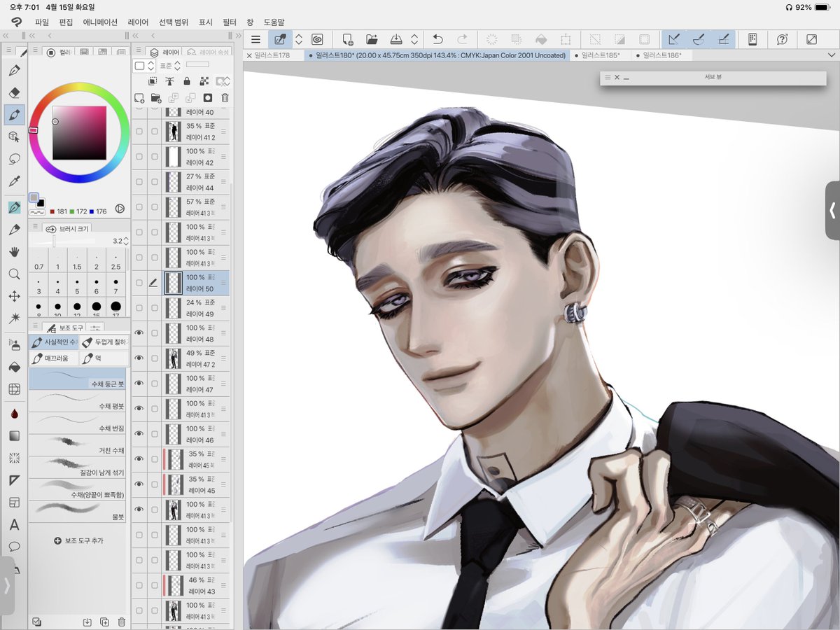
Task: Open blending mode 표준 dropdown
Action: 171,65
